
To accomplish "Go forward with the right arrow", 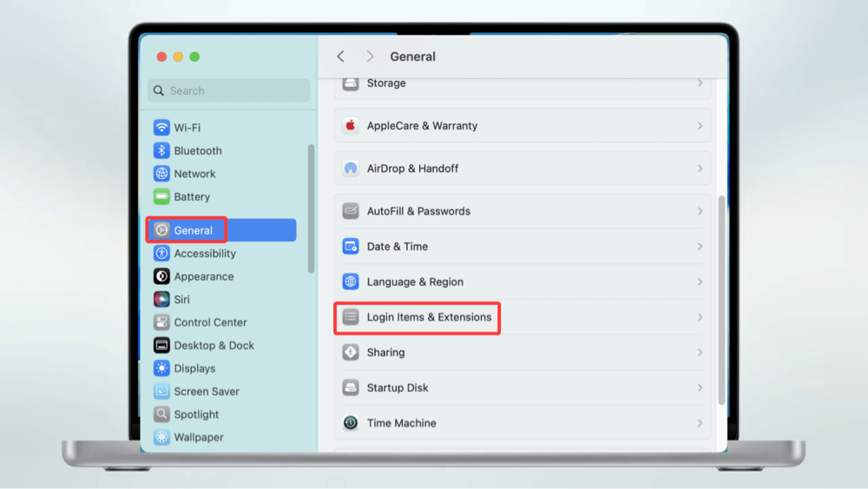I will click(370, 56).
